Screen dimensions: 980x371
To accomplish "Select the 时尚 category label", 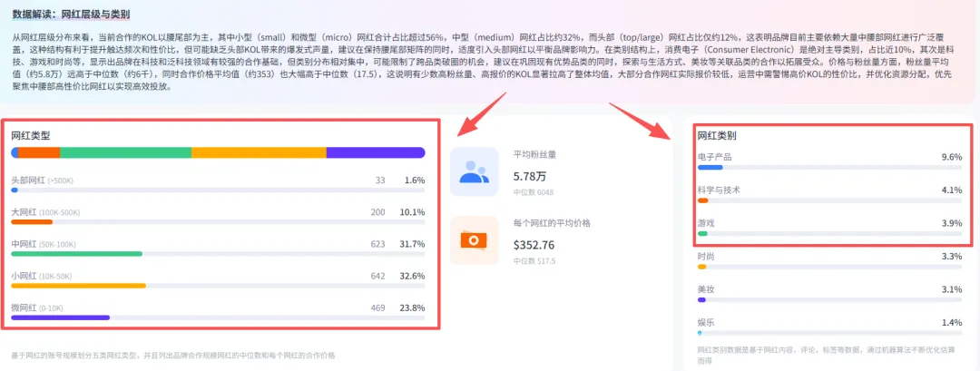I will coord(706,257).
